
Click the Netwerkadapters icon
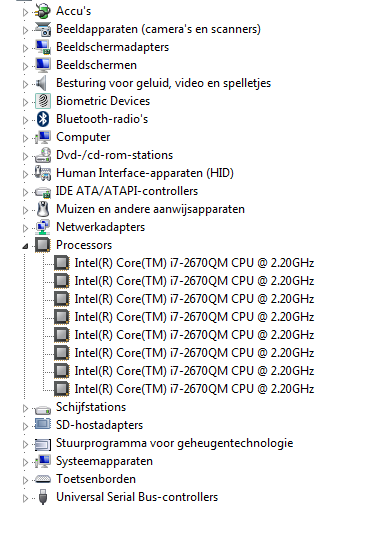click(x=43, y=227)
